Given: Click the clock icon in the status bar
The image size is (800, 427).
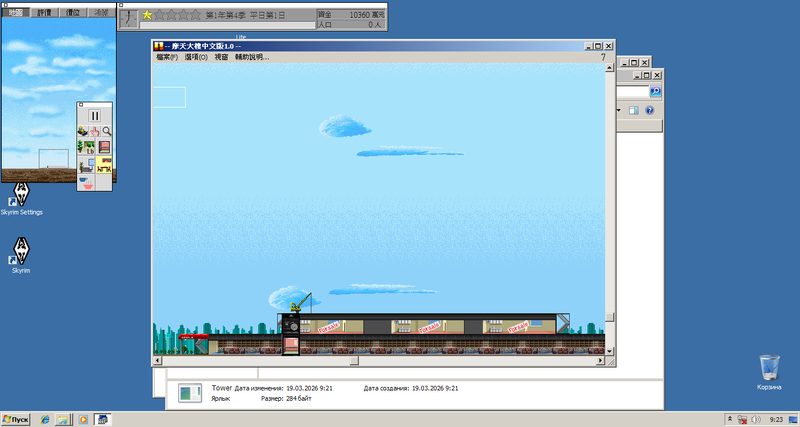Looking at the screenshot, I should pyautogui.click(x=129, y=19).
